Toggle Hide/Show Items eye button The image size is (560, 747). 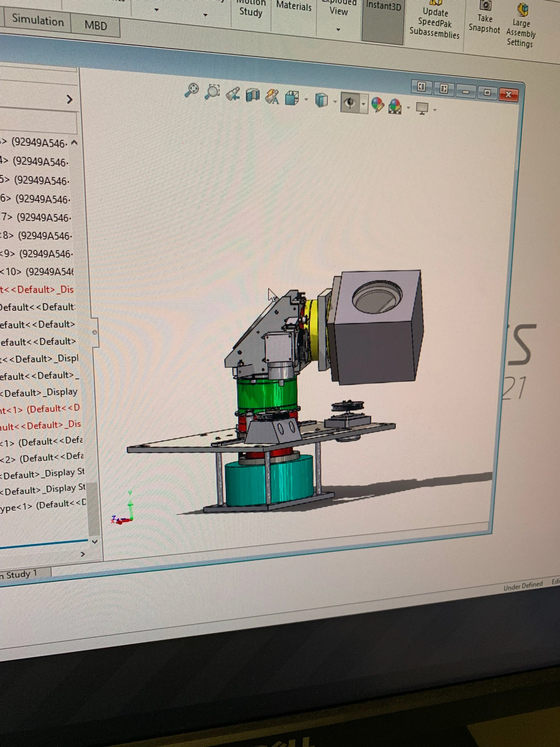coord(350,103)
